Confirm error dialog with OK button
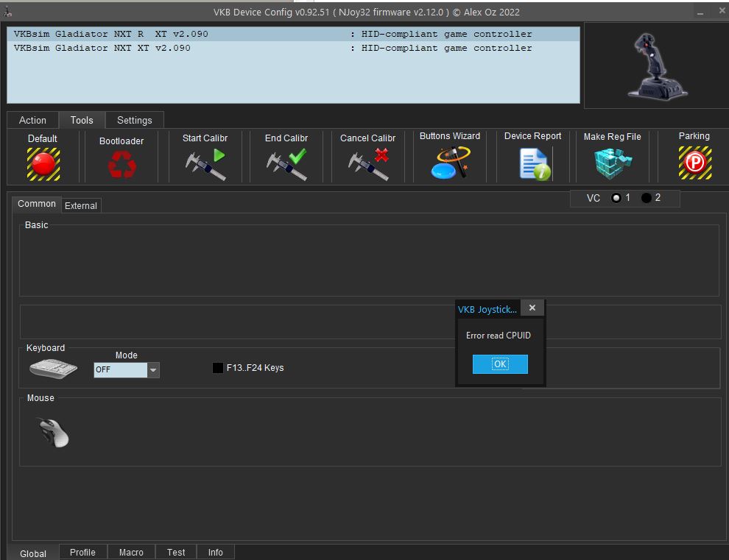729x560 pixels. point(500,364)
